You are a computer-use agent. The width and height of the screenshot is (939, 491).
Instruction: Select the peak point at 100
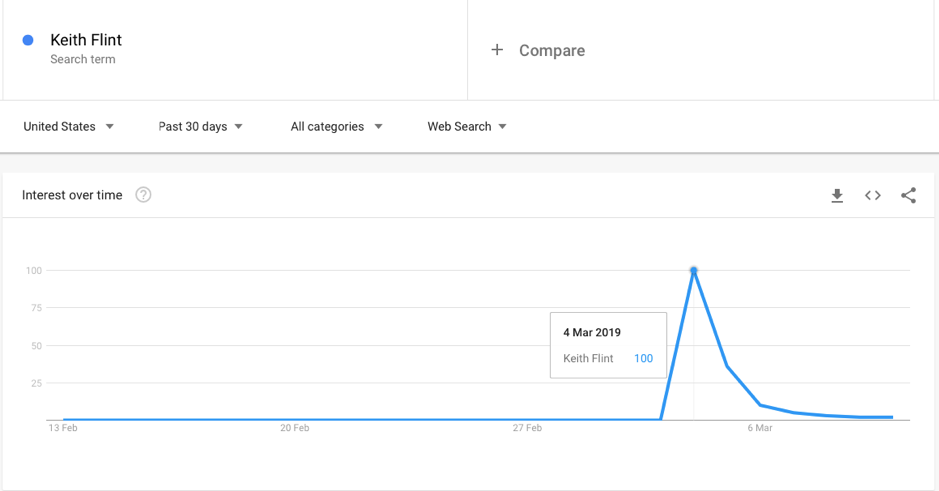point(693,271)
